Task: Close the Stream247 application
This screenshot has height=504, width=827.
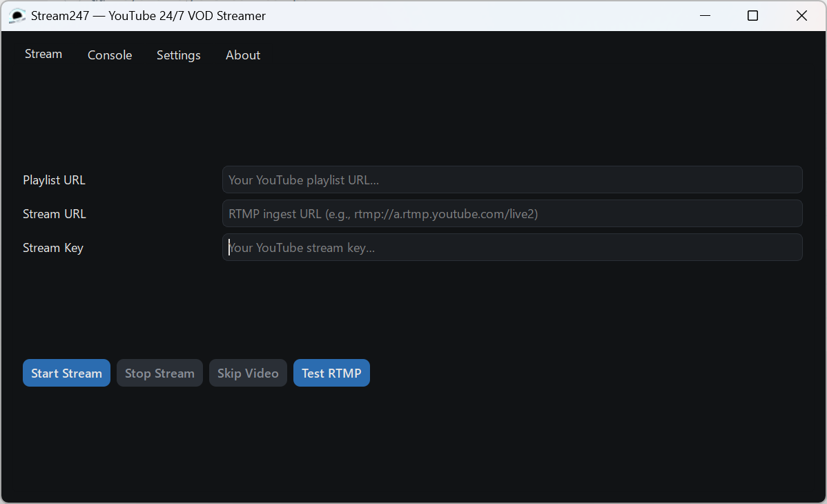Action: (x=801, y=15)
